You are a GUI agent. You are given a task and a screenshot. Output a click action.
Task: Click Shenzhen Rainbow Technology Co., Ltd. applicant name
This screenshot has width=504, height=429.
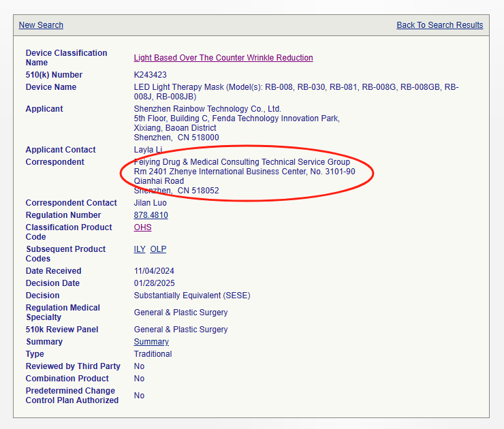(207, 109)
